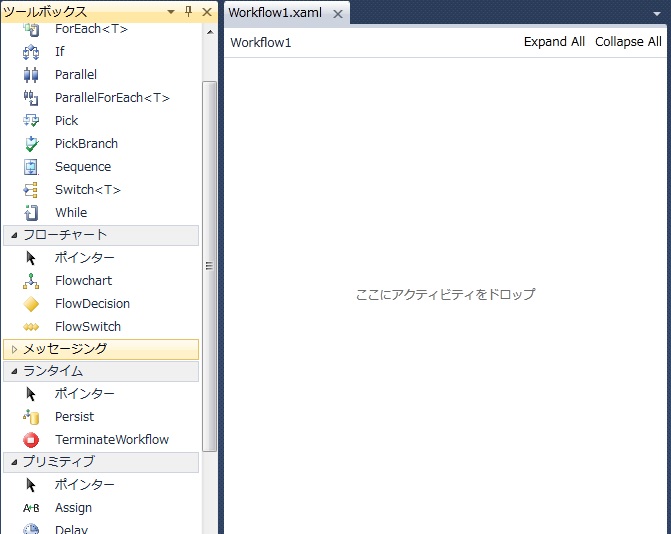
Task: Select pointer icon under プリミティブ group
Action: (x=31, y=485)
